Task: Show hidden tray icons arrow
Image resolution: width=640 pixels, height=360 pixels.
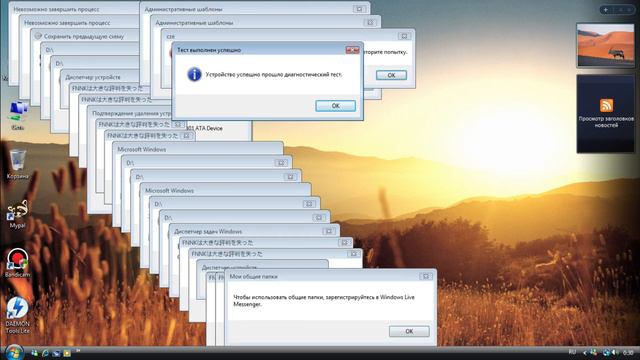Action: point(585,353)
